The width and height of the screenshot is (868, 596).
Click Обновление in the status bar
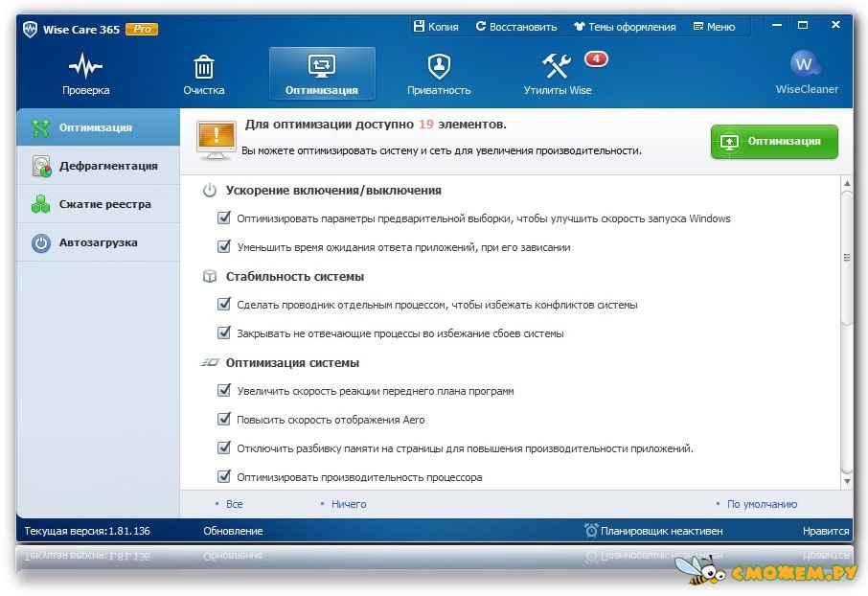click(x=233, y=531)
